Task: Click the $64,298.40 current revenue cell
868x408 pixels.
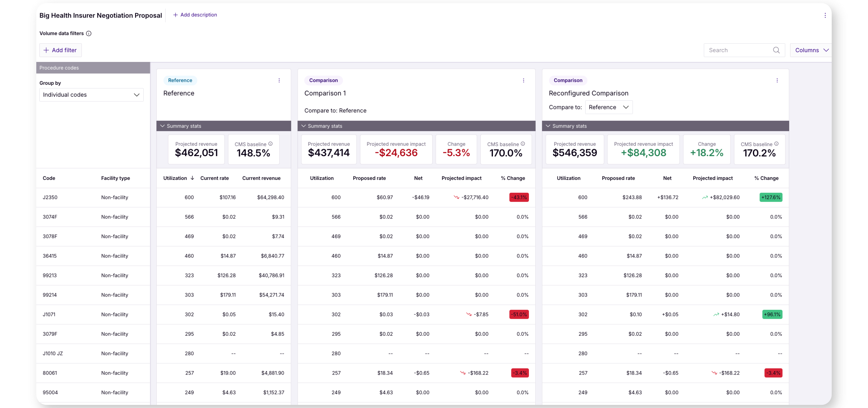Action: tap(270, 197)
